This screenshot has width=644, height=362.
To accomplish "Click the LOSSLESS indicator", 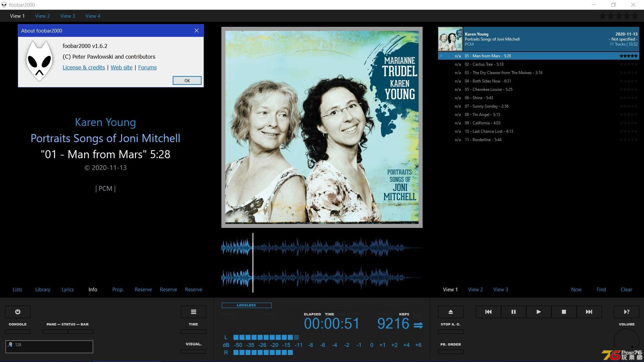I will coord(247,305).
